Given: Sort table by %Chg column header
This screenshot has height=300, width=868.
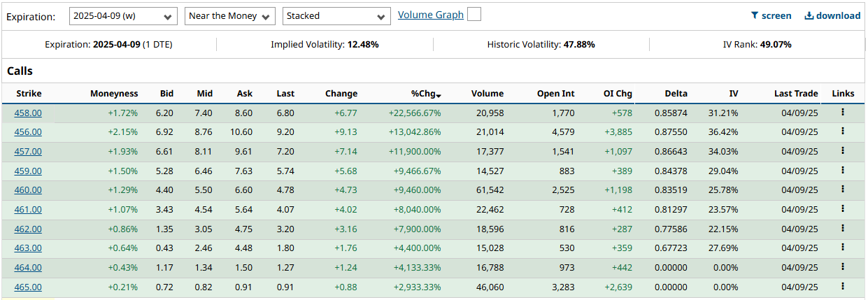Looking at the screenshot, I should [x=425, y=94].
